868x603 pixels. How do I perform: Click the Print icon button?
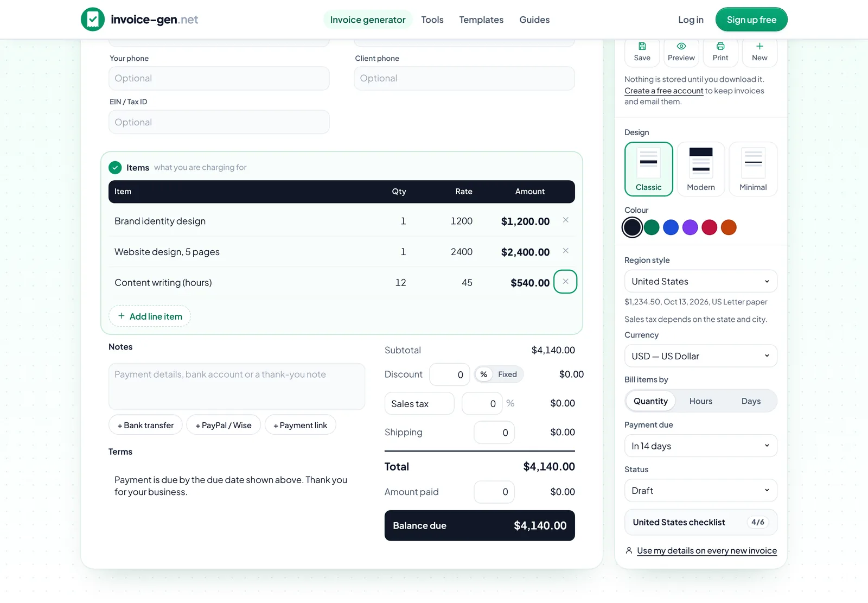(720, 52)
